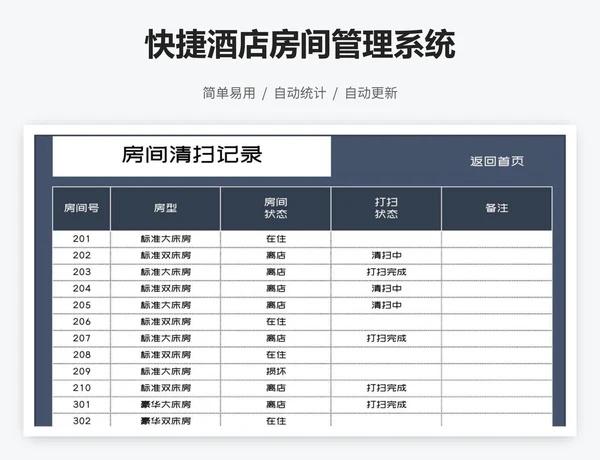Select 在住 status for room 302

tap(276, 421)
